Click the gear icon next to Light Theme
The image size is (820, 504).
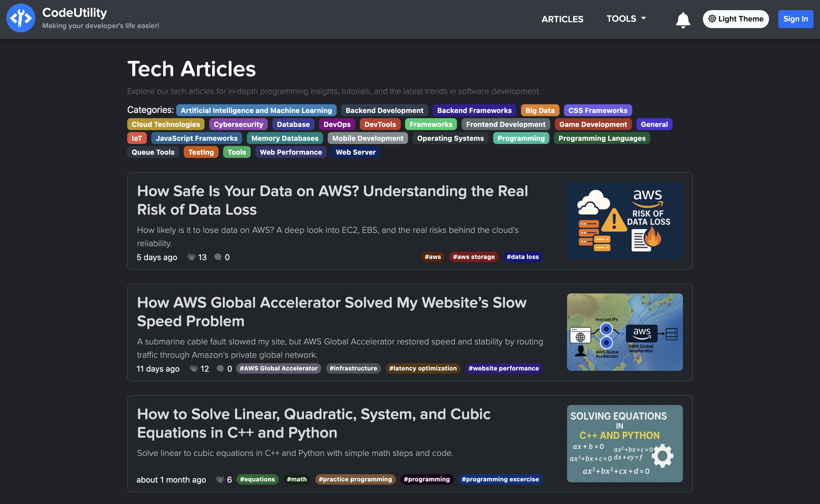click(x=712, y=19)
